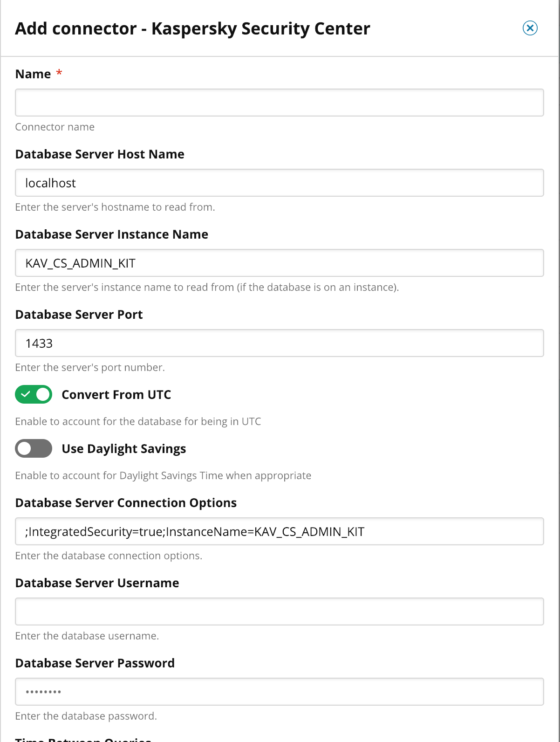This screenshot has width=560, height=742.
Task: Click the masked Database Server Password field
Action: 280,692
